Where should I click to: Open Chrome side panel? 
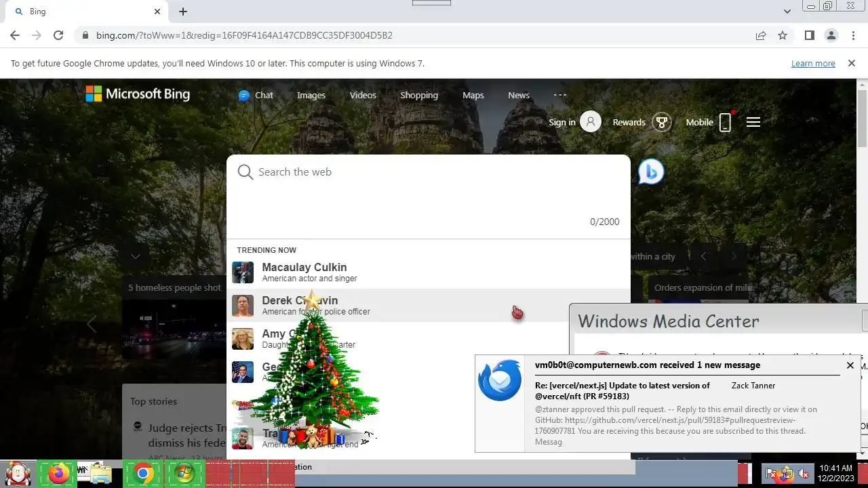(x=809, y=35)
